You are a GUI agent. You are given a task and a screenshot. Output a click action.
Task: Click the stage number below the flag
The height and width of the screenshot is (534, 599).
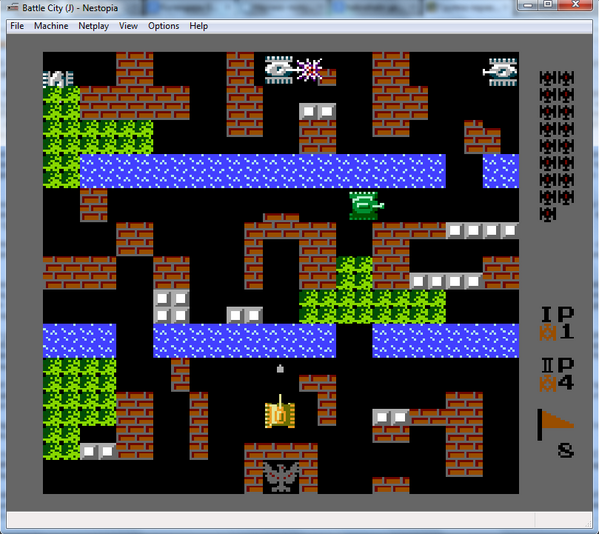pos(565,450)
